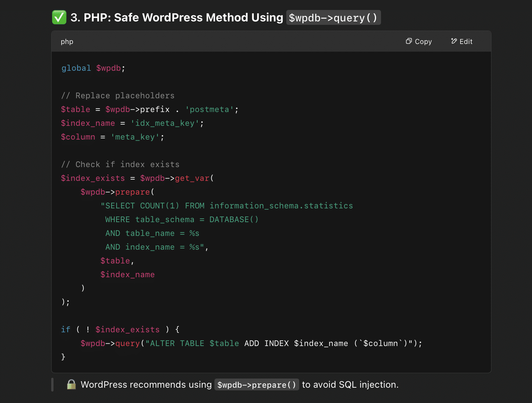Viewport: 532px width, 403px height.
Task: Click the $wpdb->prepare() inline code chip
Action: (x=256, y=385)
